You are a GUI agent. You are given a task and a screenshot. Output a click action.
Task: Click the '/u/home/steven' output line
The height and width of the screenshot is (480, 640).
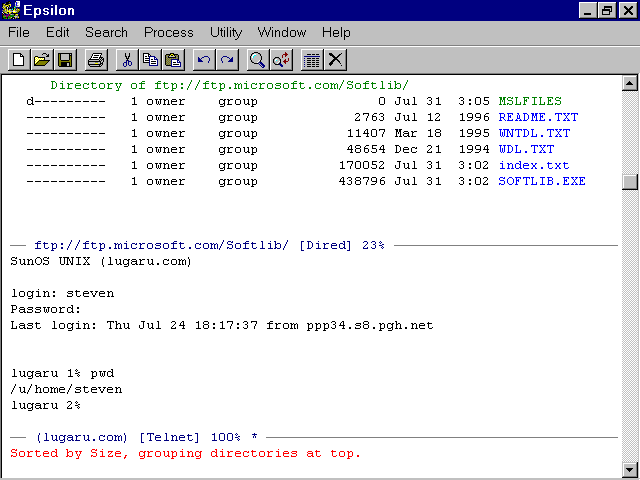(66, 389)
